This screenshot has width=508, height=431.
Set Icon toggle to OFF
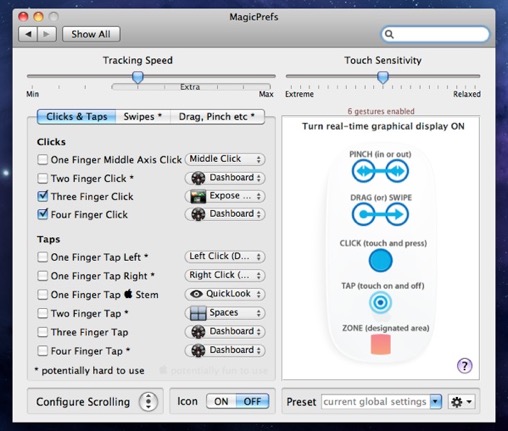pyautogui.click(x=252, y=401)
